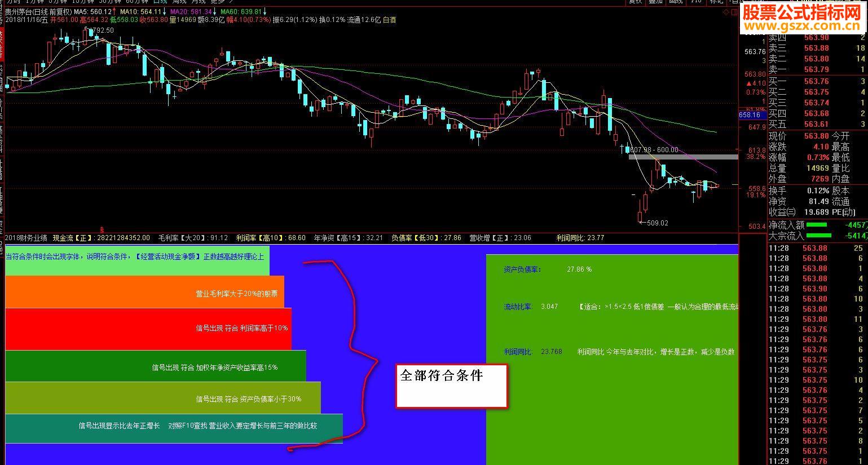Click the orange 营业毛利率大于20% bar
This screenshot has height=465, width=868.
point(144,291)
